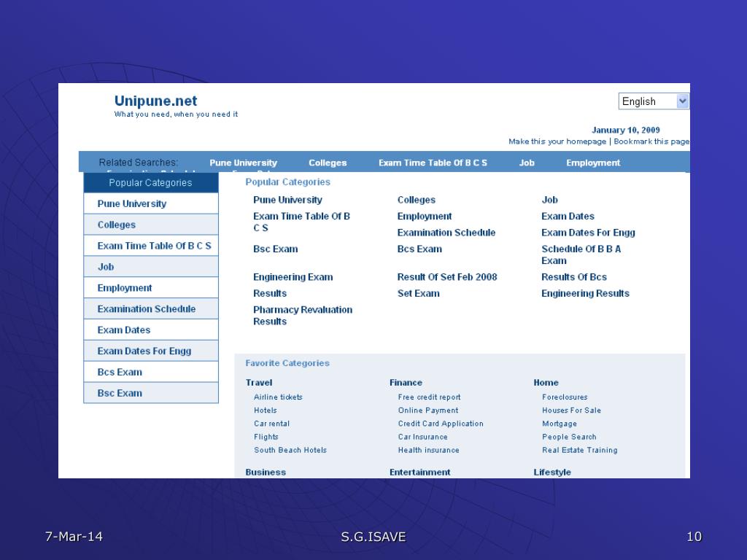Click the Travel category heading

coord(259,382)
